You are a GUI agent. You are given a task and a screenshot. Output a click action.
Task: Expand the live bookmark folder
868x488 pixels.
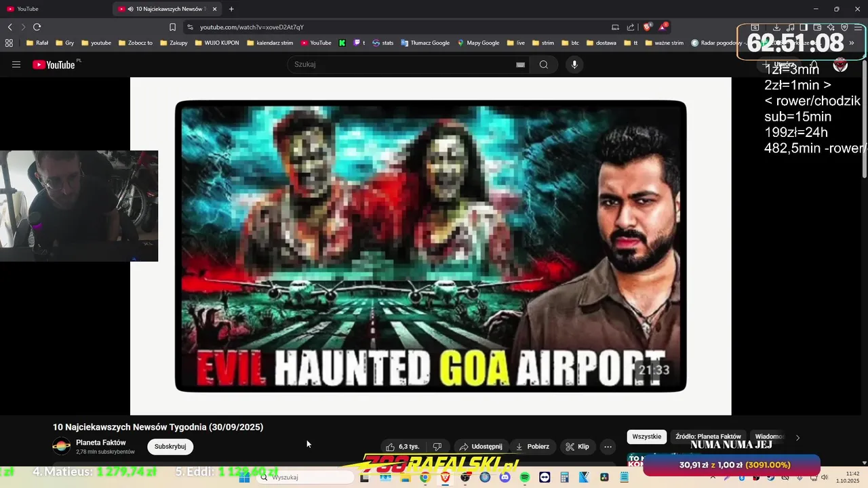tap(516, 43)
